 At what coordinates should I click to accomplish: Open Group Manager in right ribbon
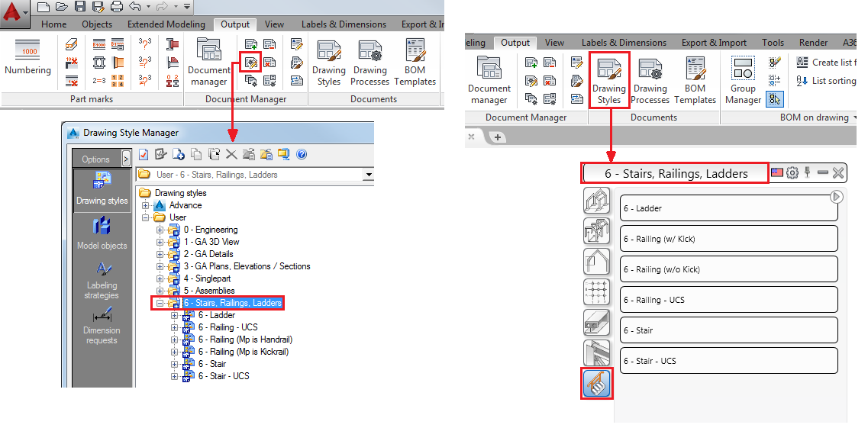click(x=743, y=80)
